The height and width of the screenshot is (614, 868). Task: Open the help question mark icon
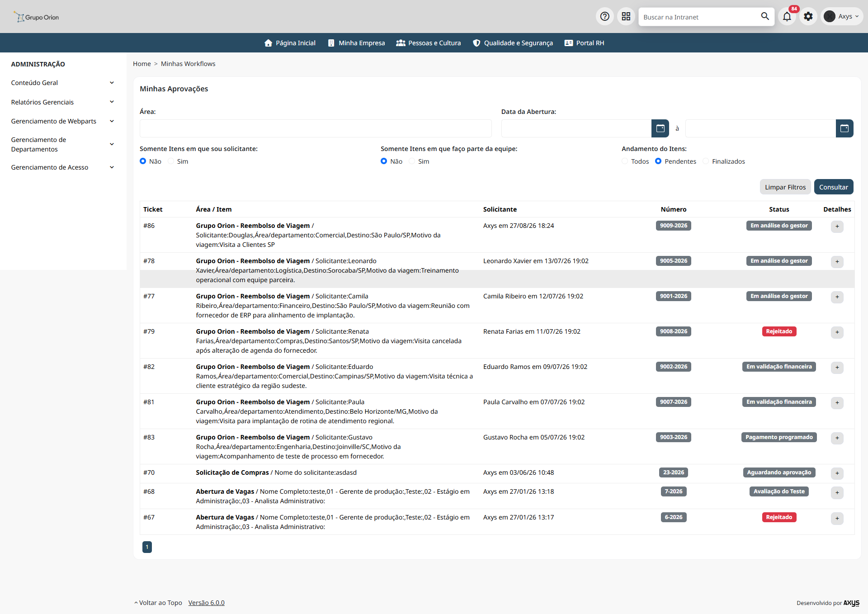(x=605, y=17)
